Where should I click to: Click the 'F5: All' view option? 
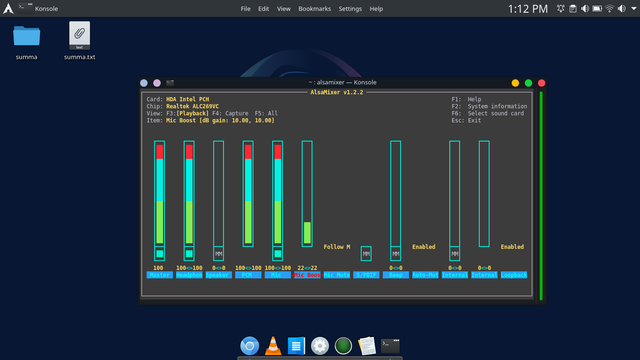(266, 113)
